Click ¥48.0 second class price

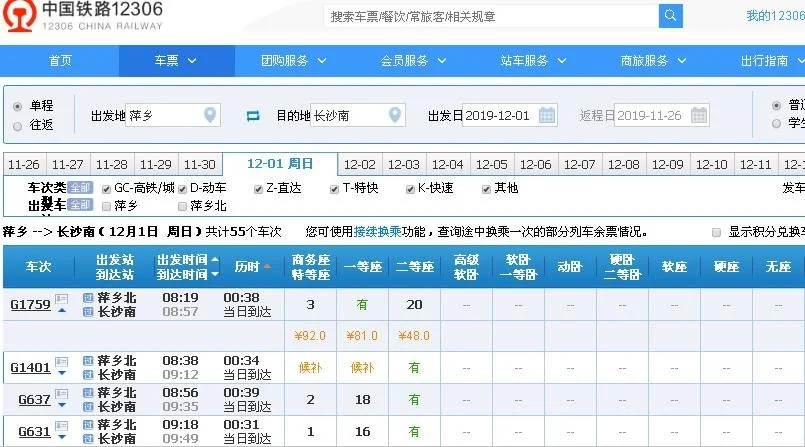click(x=414, y=336)
